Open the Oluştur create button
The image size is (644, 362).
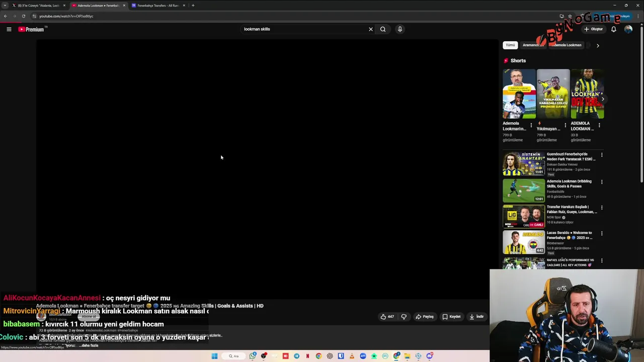(593, 29)
